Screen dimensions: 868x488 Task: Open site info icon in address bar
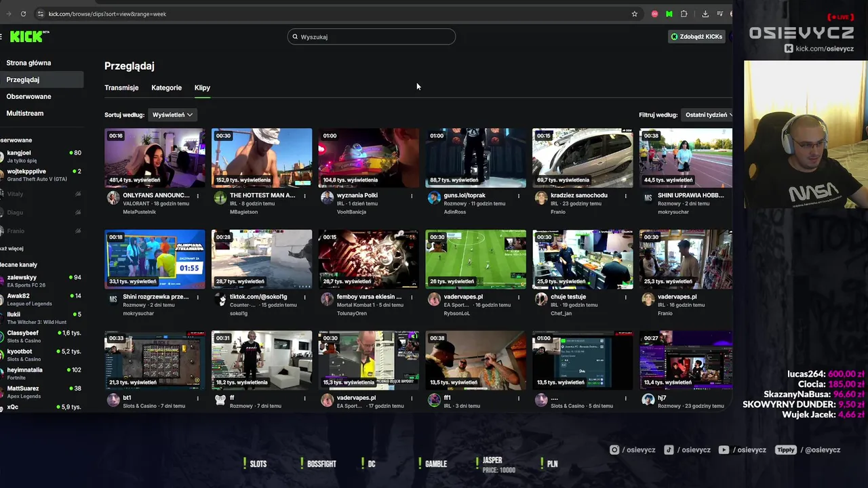[41, 14]
